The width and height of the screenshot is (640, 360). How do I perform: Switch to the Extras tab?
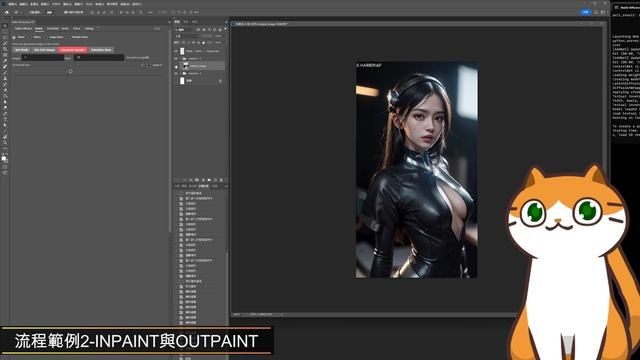tap(77, 29)
